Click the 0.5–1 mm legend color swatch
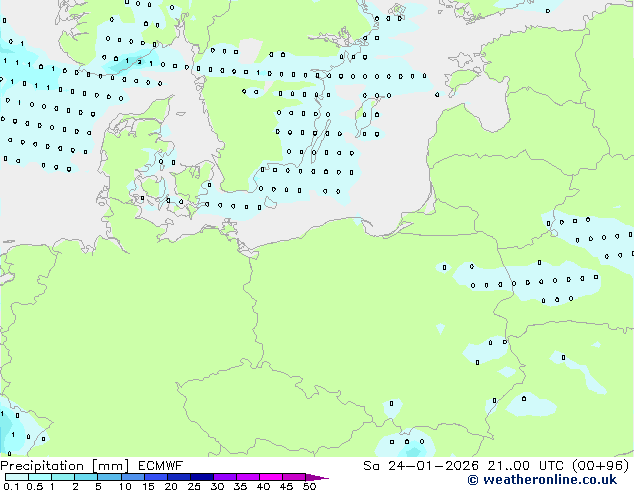Screen dimensions: 634x490 (40, 477)
